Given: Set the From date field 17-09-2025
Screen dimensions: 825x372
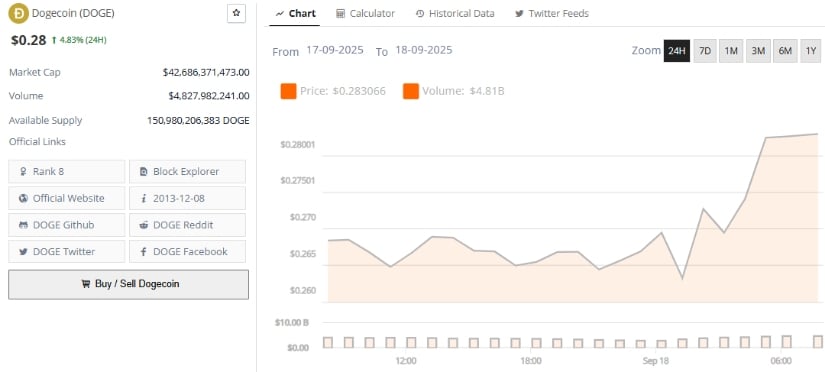Looking at the screenshot, I should coord(335,51).
